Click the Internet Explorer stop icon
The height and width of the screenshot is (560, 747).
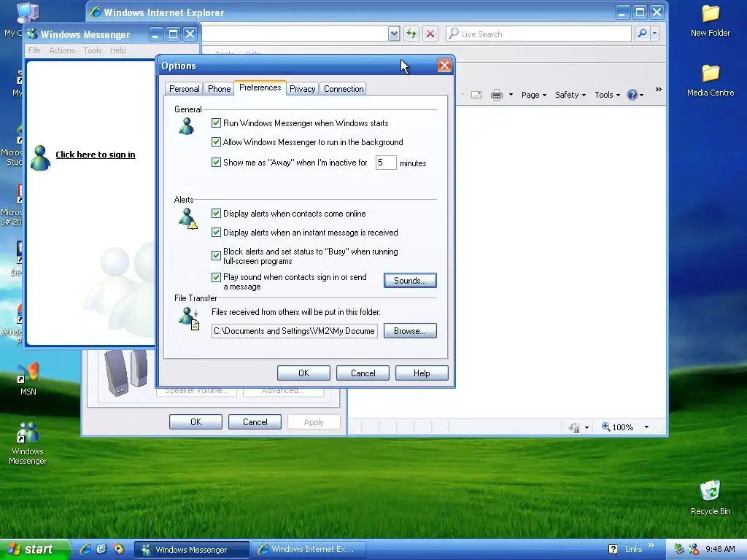coord(430,34)
